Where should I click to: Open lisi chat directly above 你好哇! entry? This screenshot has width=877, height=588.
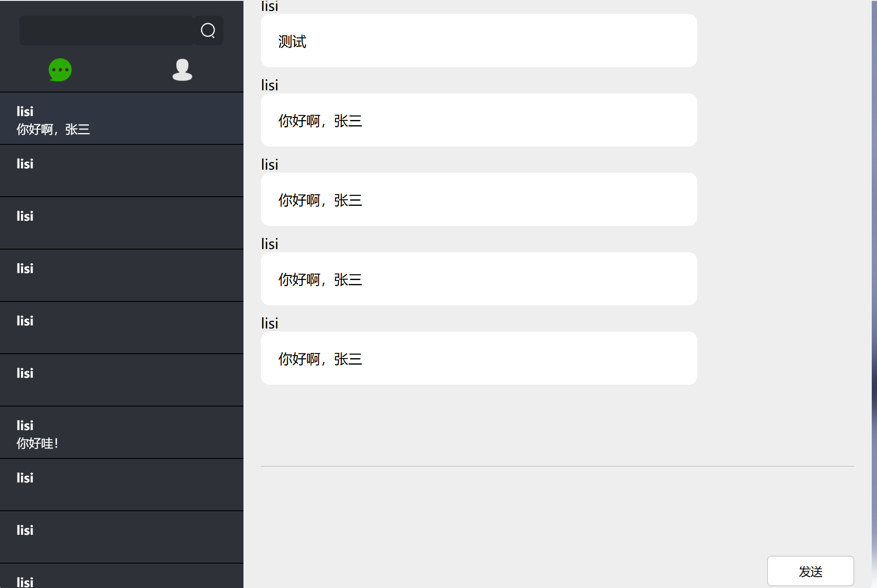point(121,380)
